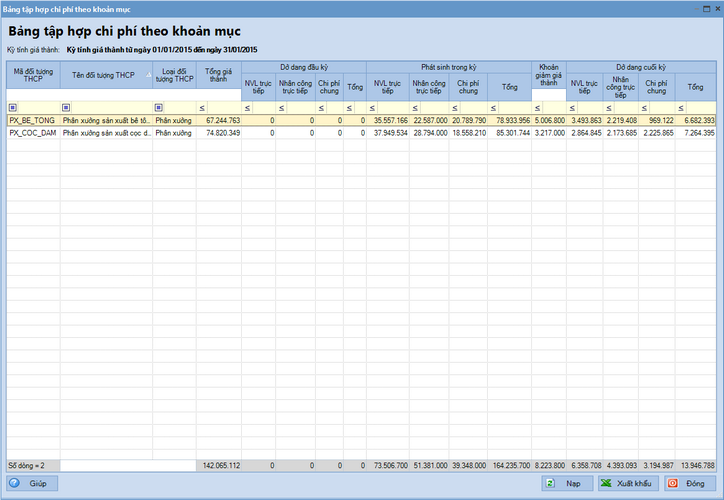Sort by Tổng giá thành column header
The width and height of the screenshot is (724, 500).
coord(219,75)
